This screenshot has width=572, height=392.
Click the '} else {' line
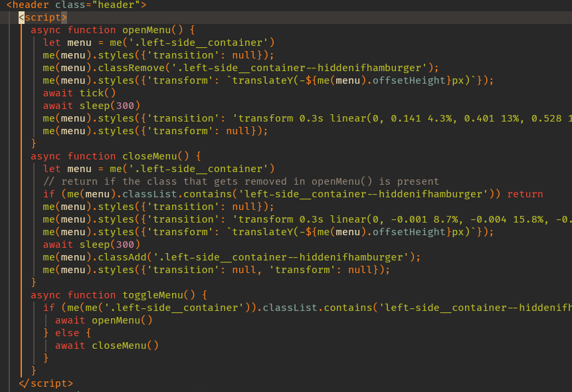tap(67, 333)
